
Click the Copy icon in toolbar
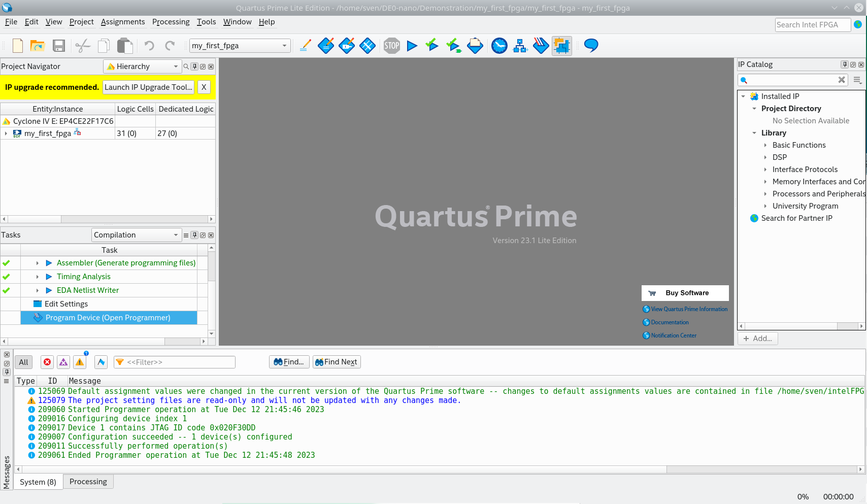(104, 46)
